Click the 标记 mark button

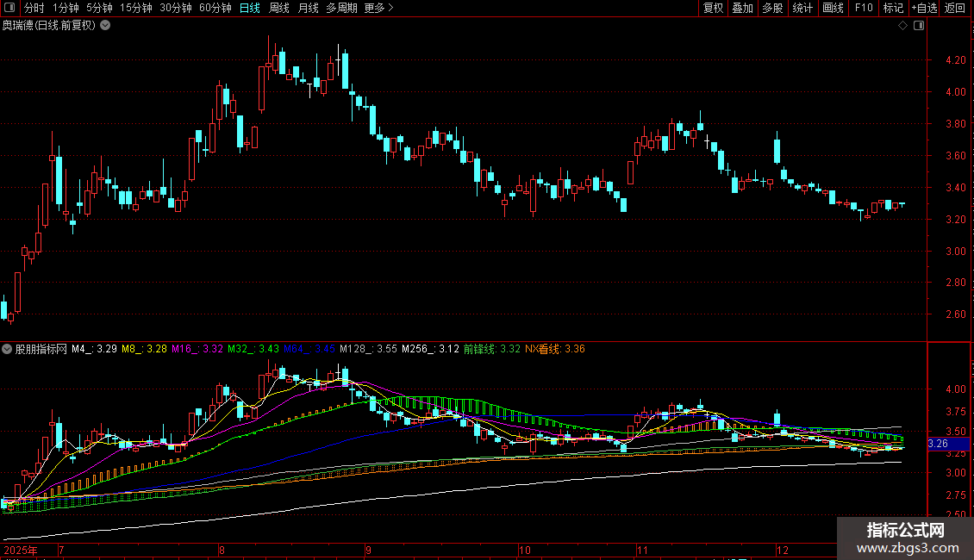pos(893,8)
